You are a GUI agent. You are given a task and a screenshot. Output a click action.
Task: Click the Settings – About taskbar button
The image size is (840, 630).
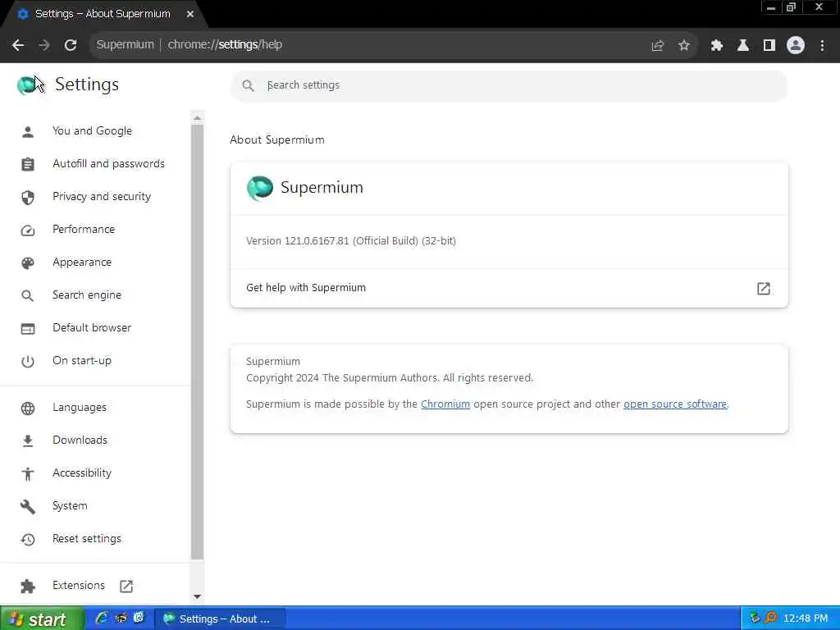220,619
